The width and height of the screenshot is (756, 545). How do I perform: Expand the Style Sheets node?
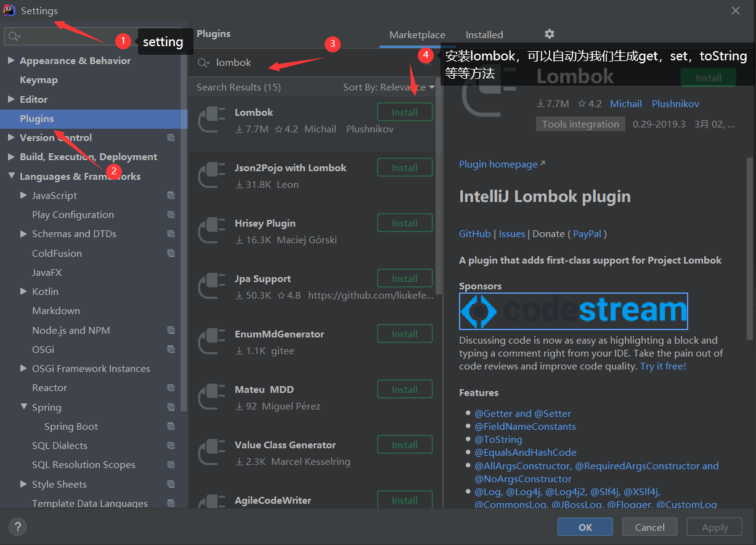23,484
